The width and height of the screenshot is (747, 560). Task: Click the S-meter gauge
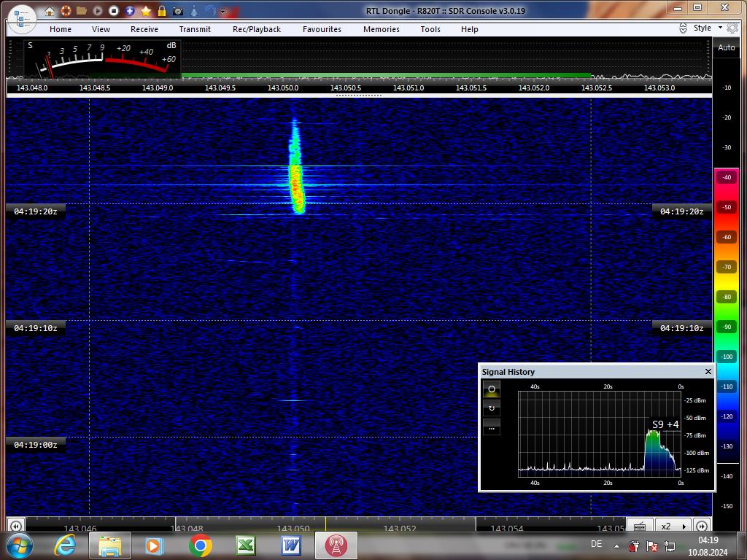click(102, 58)
